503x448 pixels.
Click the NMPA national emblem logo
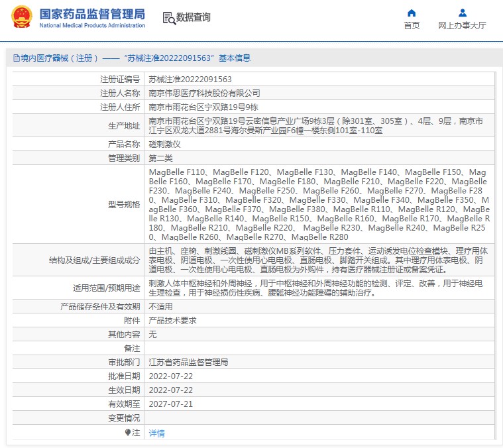(x=21, y=17)
